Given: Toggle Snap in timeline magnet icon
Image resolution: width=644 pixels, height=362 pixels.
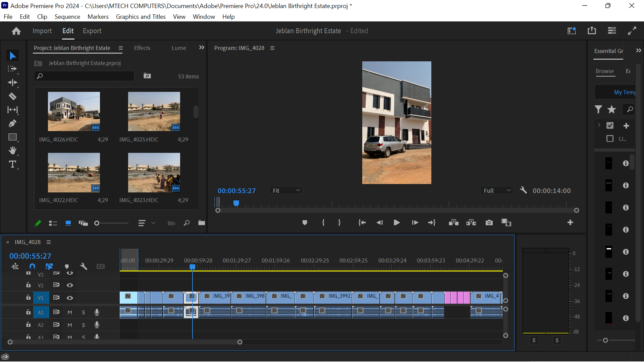Looking at the screenshot, I should (x=32, y=266).
